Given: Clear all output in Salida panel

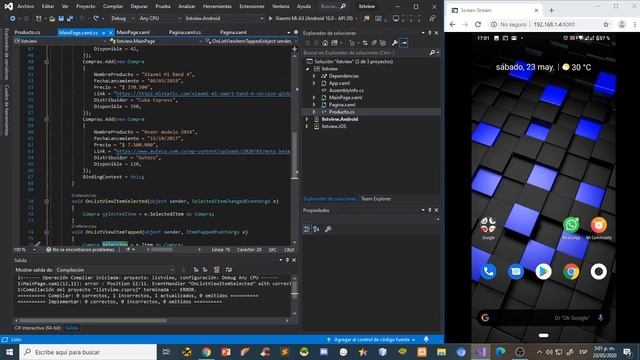Looking at the screenshot, I should tap(217, 270).
